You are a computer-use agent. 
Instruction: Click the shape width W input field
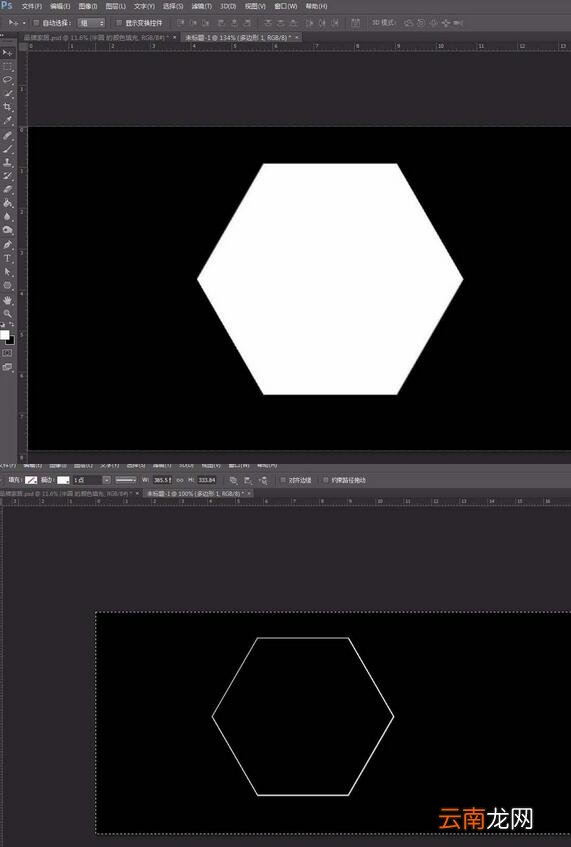click(x=162, y=480)
